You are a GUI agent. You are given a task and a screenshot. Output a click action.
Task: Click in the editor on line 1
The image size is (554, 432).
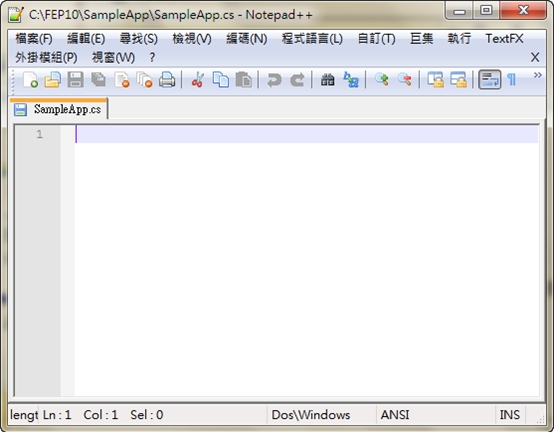pos(306,134)
